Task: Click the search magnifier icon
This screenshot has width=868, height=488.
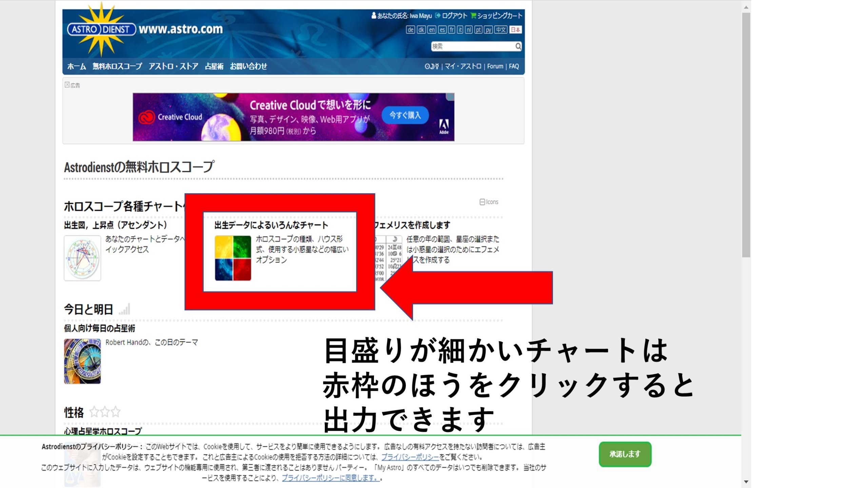Action: 518,46
